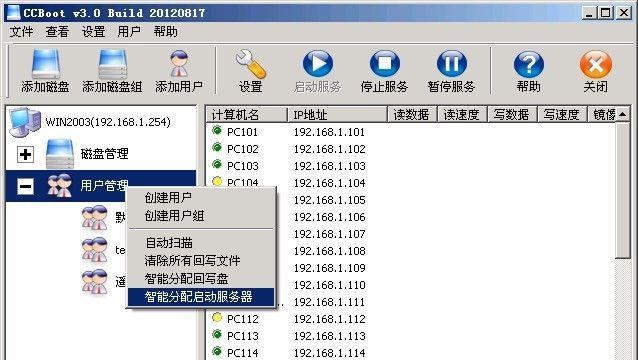Click CCBoot title bar application icon

[13, 12]
